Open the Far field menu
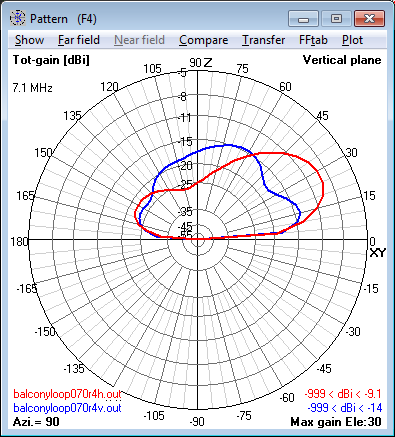Image resolution: width=395 pixels, height=437 pixels. (79, 40)
